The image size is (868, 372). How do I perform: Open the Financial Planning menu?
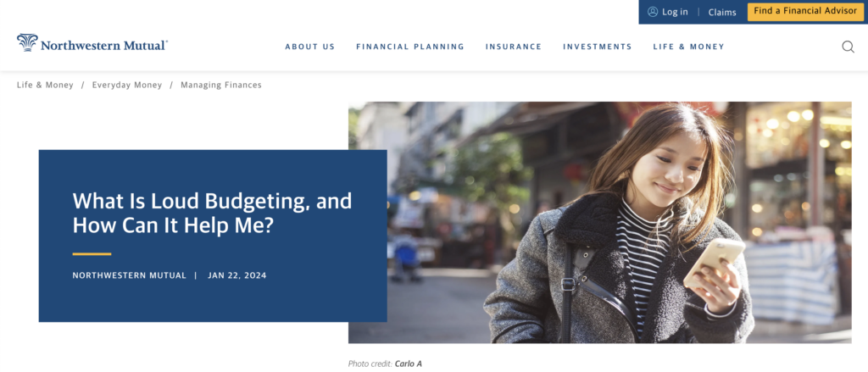click(x=410, y=47)
